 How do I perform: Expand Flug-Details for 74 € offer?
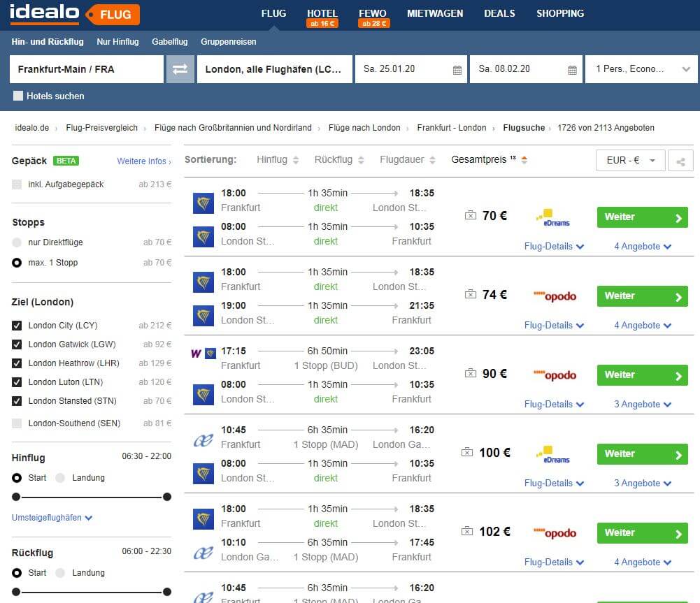point(554,326)
